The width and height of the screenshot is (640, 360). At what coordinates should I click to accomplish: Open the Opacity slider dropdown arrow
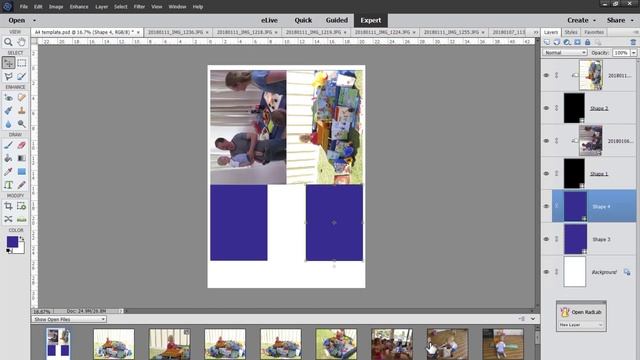click(x=633, y=53)
